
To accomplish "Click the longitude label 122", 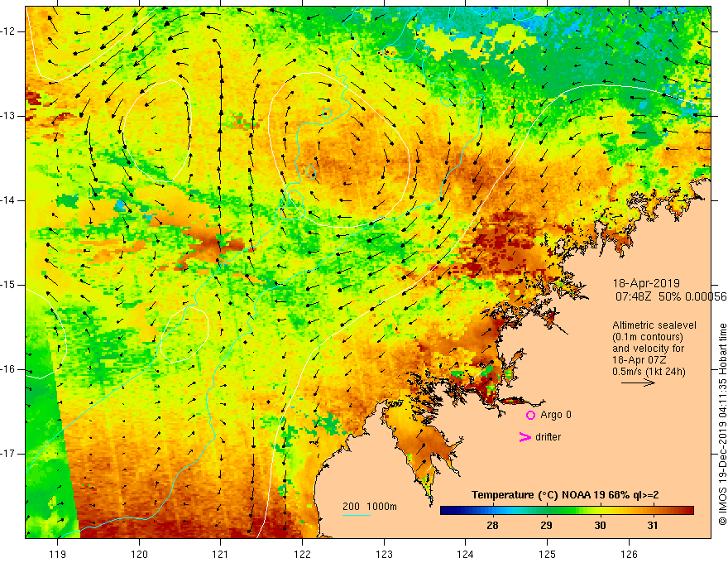I will click(x=302, y=554).
